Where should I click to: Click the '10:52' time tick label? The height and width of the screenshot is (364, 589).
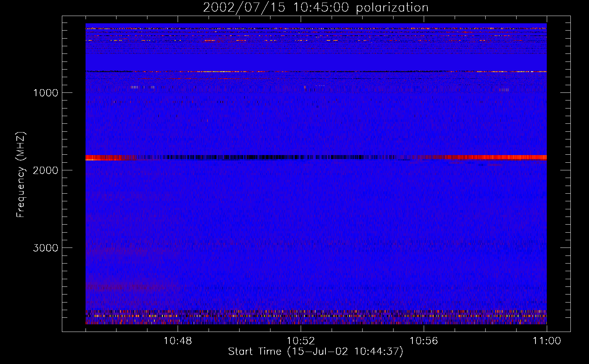301,341
